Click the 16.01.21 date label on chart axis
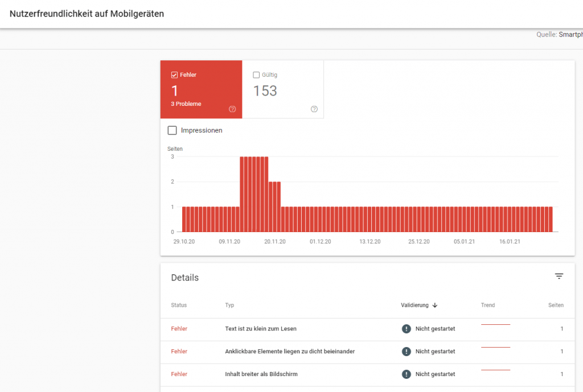This screenshot has height=392, width=583. point(510,242)
